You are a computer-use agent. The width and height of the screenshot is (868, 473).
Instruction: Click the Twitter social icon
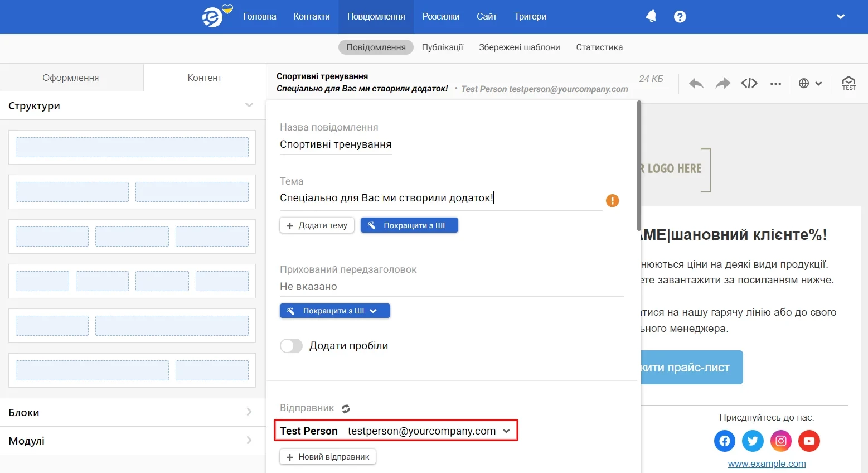(753, 441)
